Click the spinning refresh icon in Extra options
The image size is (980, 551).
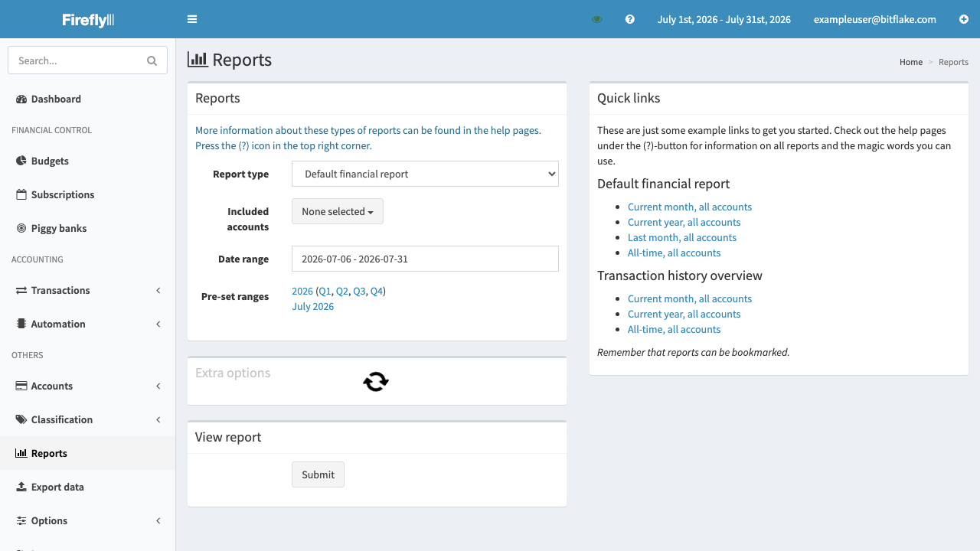376,381
